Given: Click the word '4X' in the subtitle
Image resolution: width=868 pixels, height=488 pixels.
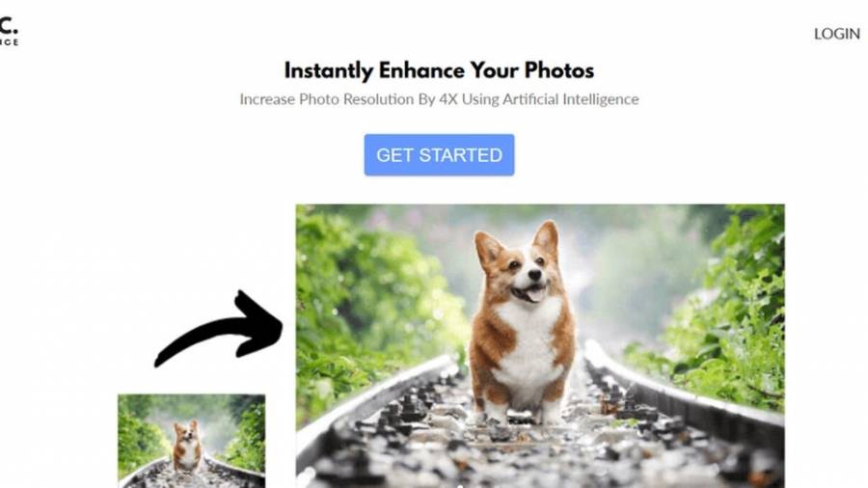Looking at the screenshot, I should tap(448, 99).
